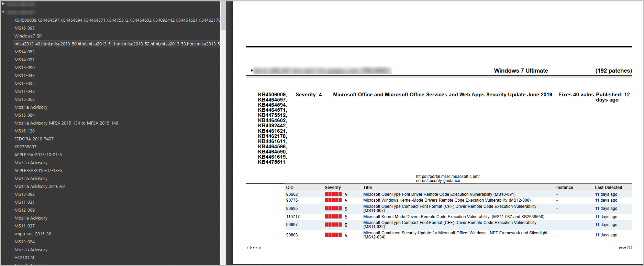Screen dimensions: 644x266
Task: Jump to the MS14-053 bookmark
Action: coord(24,52)
